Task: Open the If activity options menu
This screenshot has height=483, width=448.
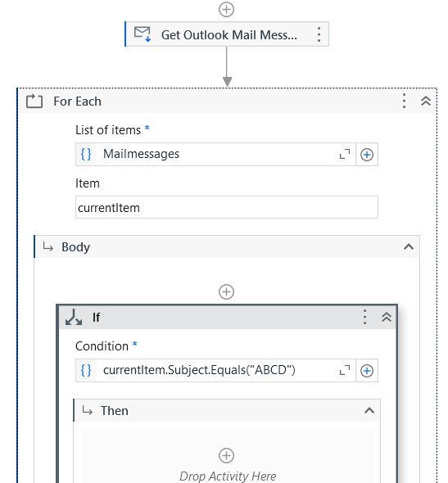Action: (x=364, y=317)
